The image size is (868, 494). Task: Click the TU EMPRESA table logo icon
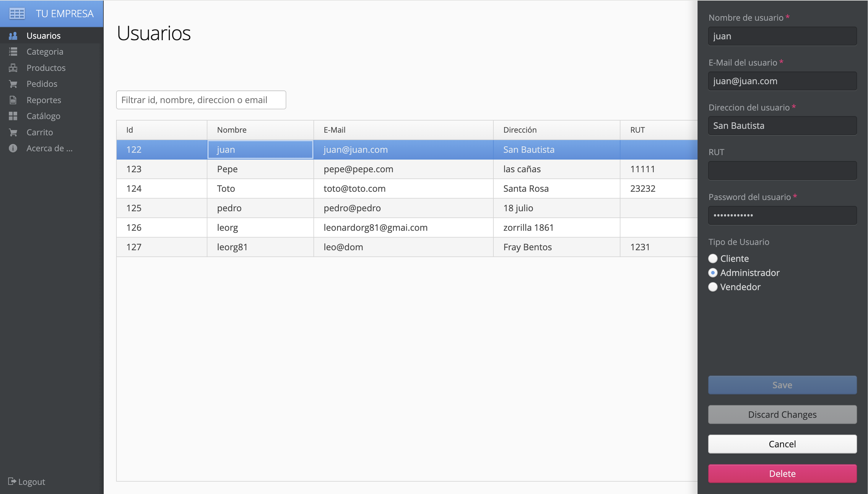pos(17,14)
